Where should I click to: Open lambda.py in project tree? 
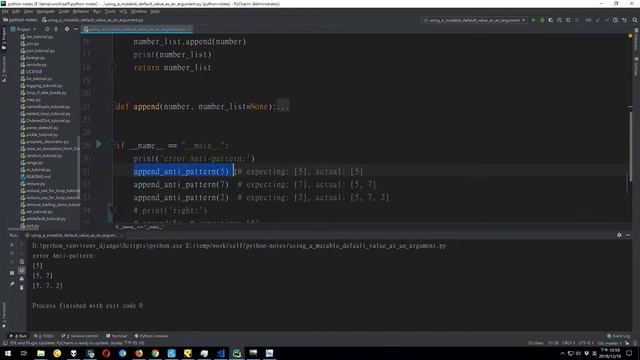pyautogui.click(x=36, y=64)
